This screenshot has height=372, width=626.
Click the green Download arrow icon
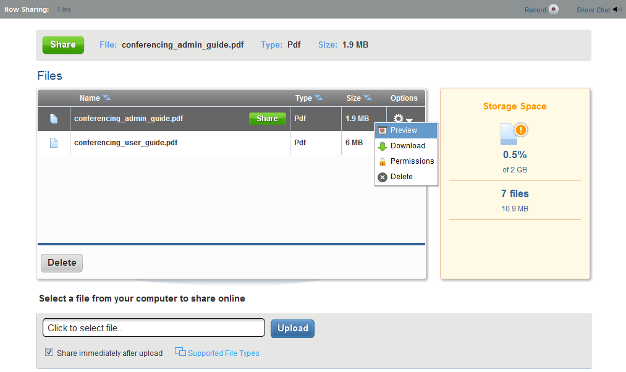(x=382, y=146)
